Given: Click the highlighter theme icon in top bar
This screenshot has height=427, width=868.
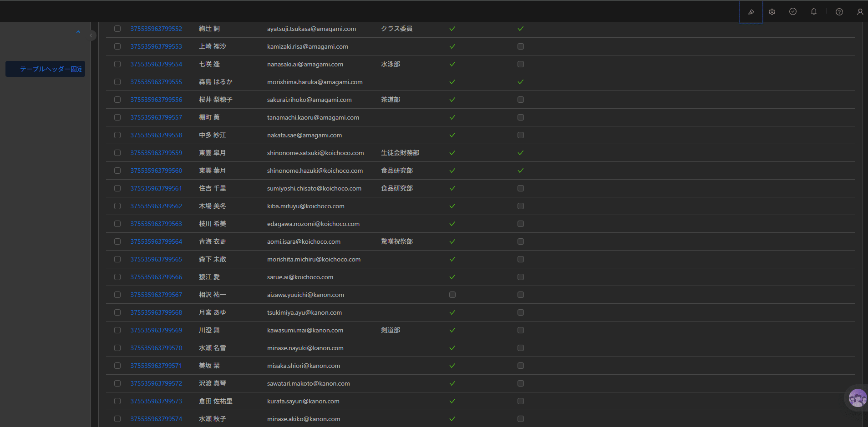Looking at the screenshot, I should 751,12.
